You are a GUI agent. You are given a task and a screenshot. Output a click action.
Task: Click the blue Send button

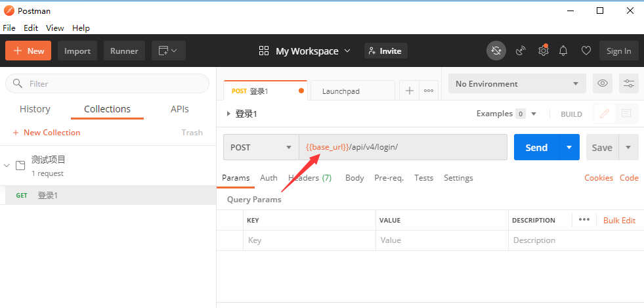(537, 147)
